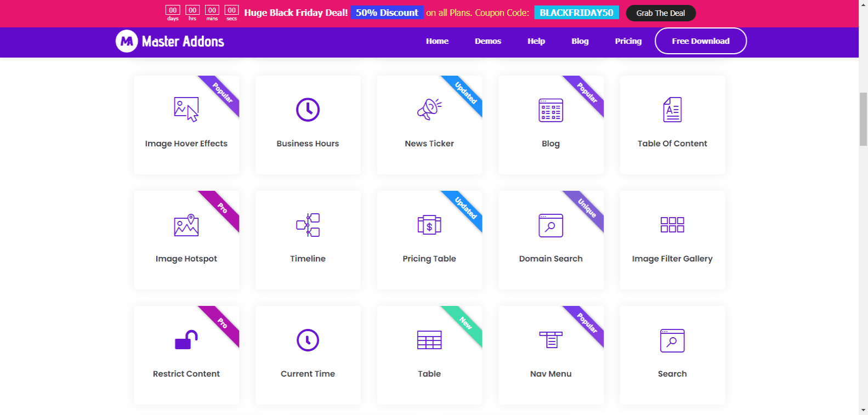Open the Image Hotspot label link
This screenshot has width=868, height=415.
coord(186,259)
